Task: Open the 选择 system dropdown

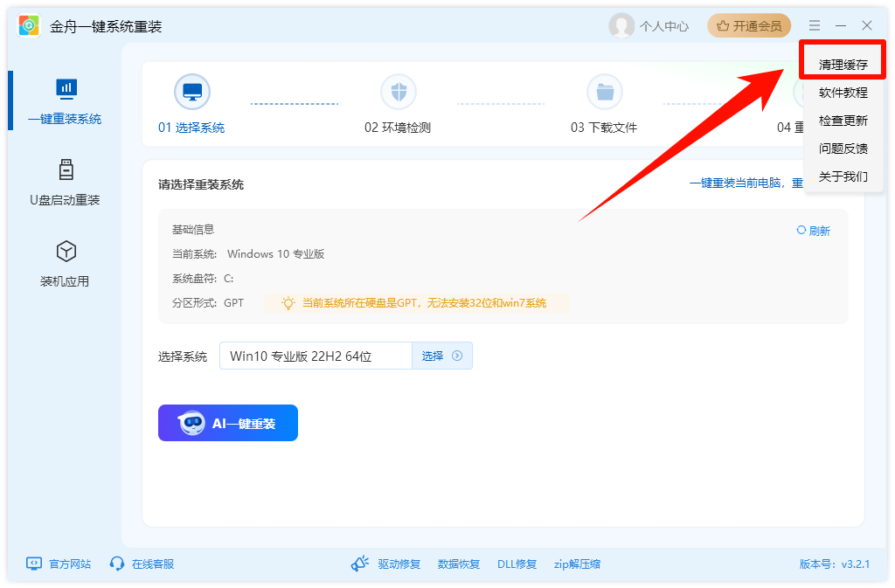Action: 441,356
